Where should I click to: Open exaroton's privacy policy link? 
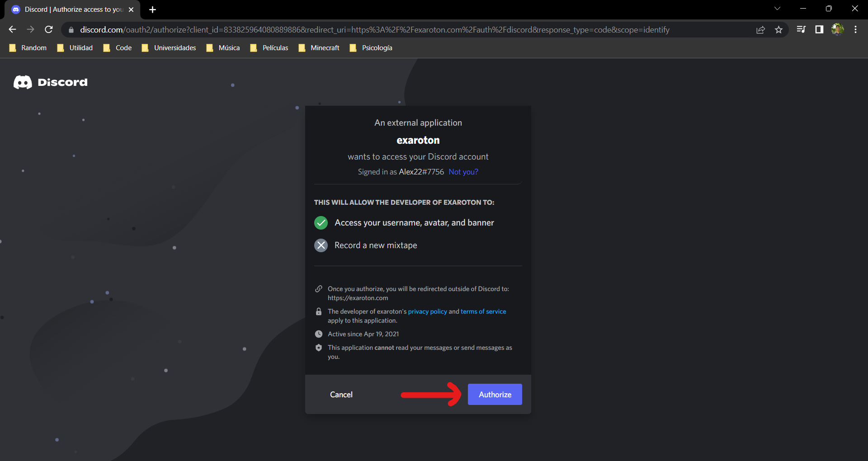[x=427, y=311]
